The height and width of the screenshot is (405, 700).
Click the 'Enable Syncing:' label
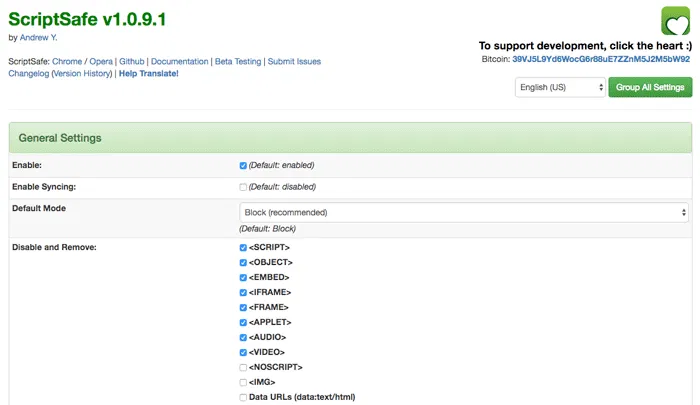pos(44,187)
